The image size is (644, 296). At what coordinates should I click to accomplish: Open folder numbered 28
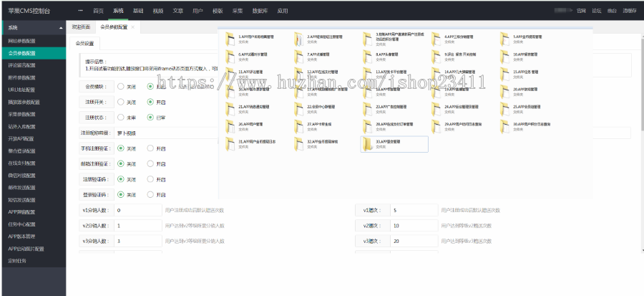coord(388,127)
